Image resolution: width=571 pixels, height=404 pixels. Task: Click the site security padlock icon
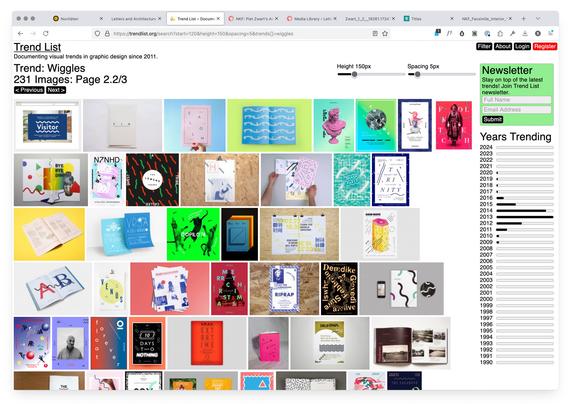(x=107, y=34)
